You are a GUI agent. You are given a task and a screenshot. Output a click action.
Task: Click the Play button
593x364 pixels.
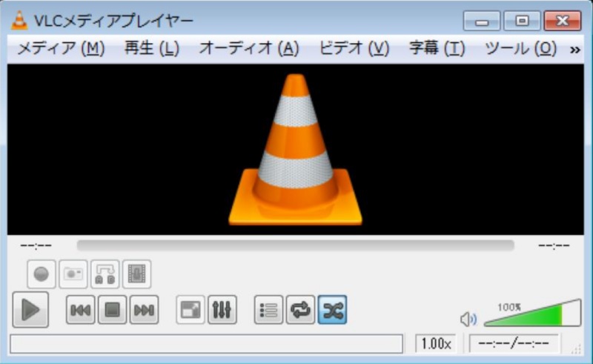click(x=30, y=310)
